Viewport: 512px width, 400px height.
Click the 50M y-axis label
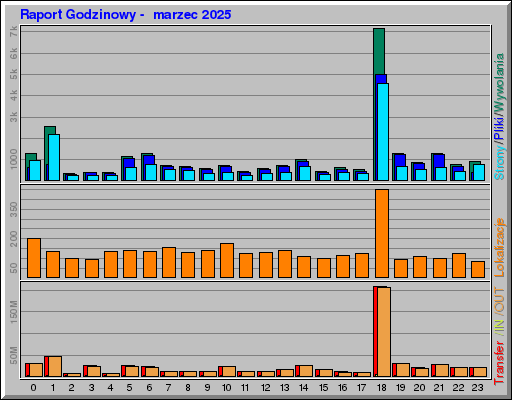point(13,355)
